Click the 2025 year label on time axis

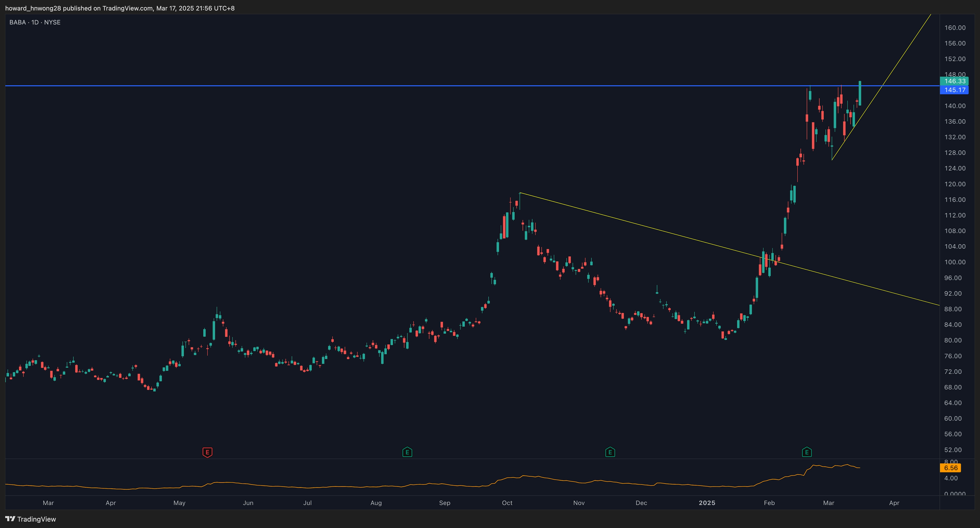tap(707, 502)
